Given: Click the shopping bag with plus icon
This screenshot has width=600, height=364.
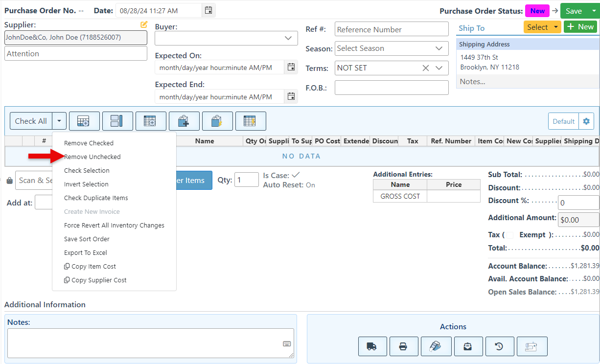Looking at the screenshot, I should tap(184, 121).
